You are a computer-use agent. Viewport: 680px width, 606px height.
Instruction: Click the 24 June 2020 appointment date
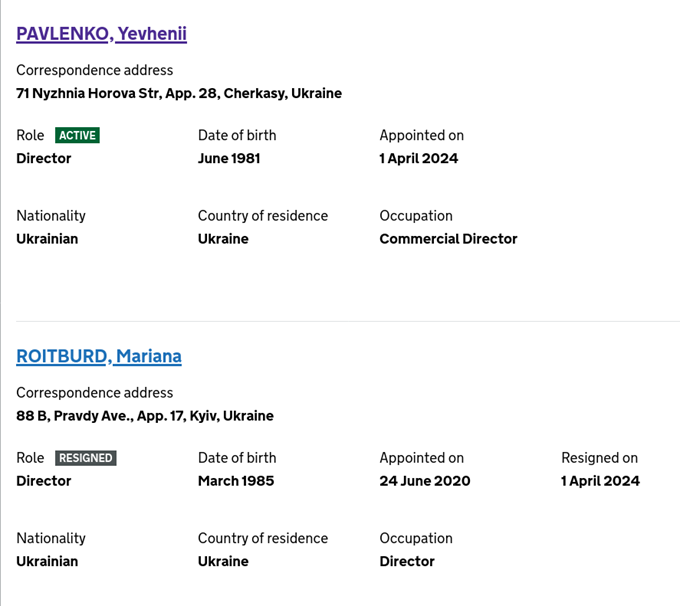pyautogui.click(x=425, y=481)
